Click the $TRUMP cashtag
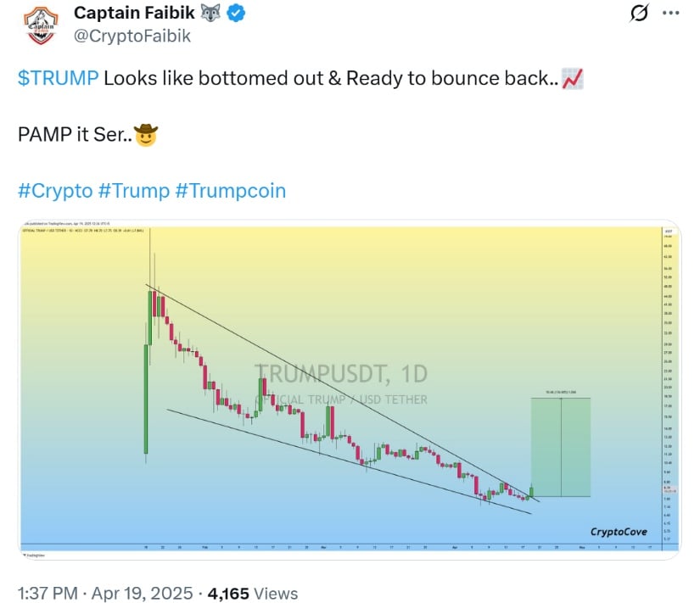The width and height of the screenshot is (700, 603). pos(58,79)
